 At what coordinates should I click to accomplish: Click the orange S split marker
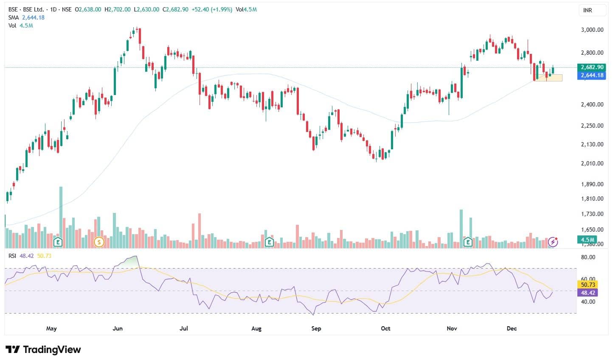point(99,242)
